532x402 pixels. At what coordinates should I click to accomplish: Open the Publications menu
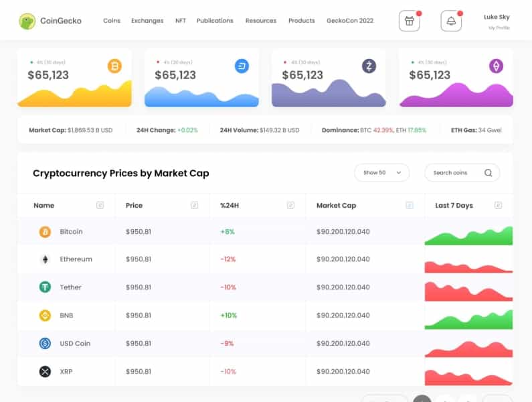pyautogui.click(x=215, y=21)
